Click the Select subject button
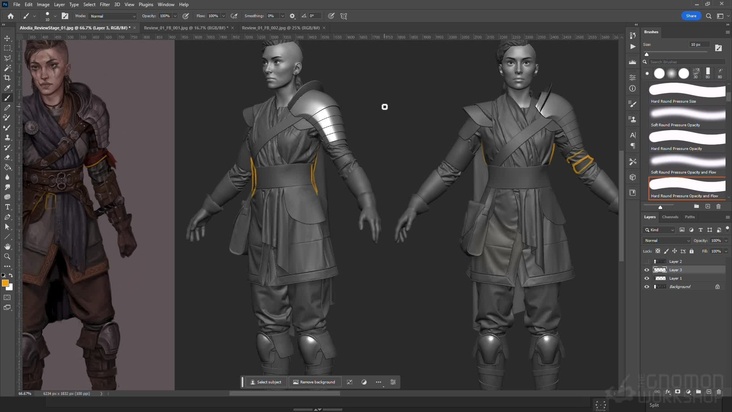Image resolution: width=732 pixels, height=412 pixels. tap(266, 382)
